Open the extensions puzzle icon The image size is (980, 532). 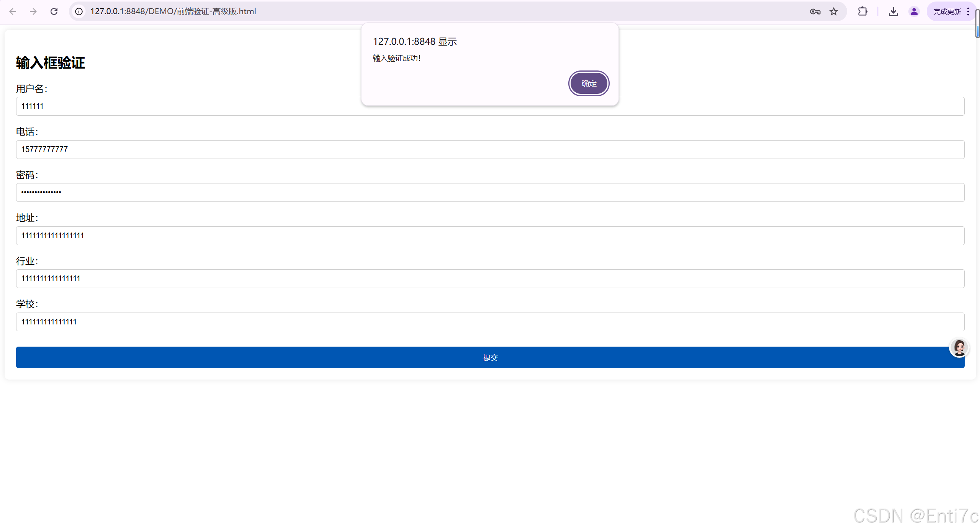pos(862,11)
